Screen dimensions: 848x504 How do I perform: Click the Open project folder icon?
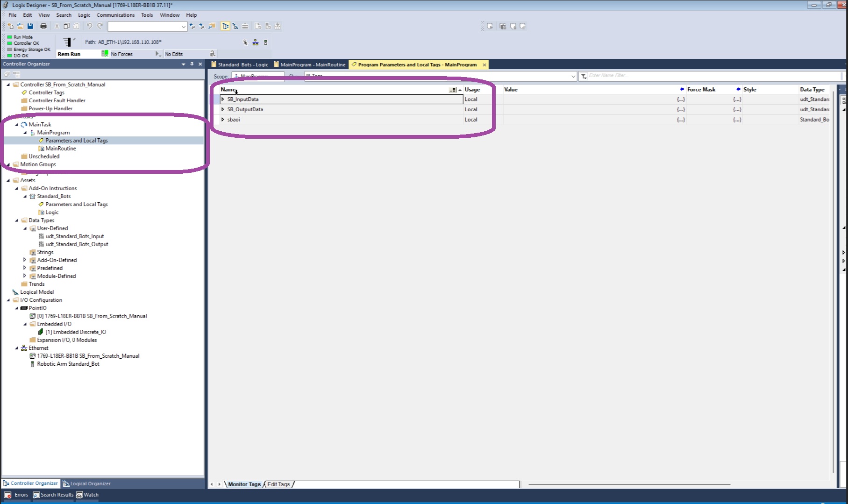tap(21, 27)
